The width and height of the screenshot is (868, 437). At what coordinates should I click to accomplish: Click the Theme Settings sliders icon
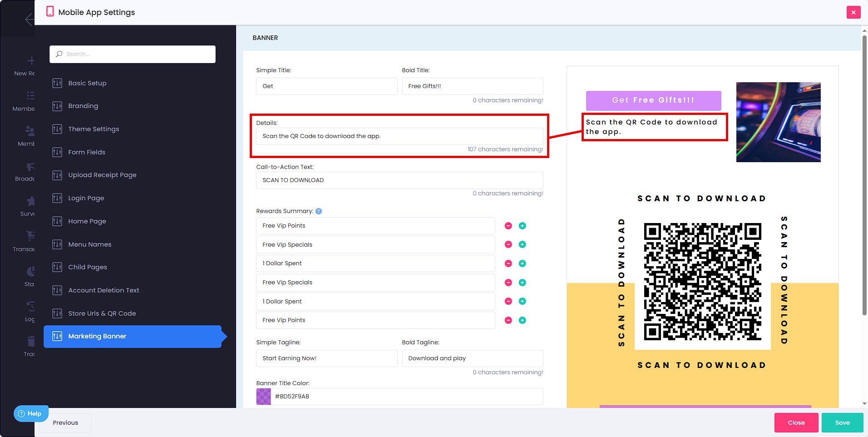click(57, 129)
